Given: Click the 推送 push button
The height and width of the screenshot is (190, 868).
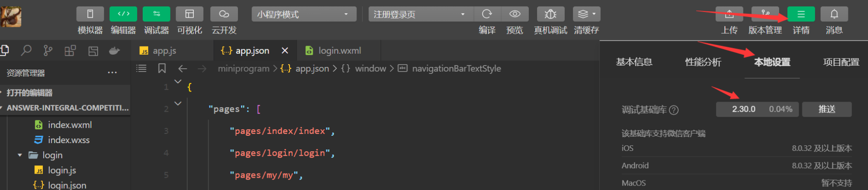Looking at the screenshot, I should [x=827, y=109].
